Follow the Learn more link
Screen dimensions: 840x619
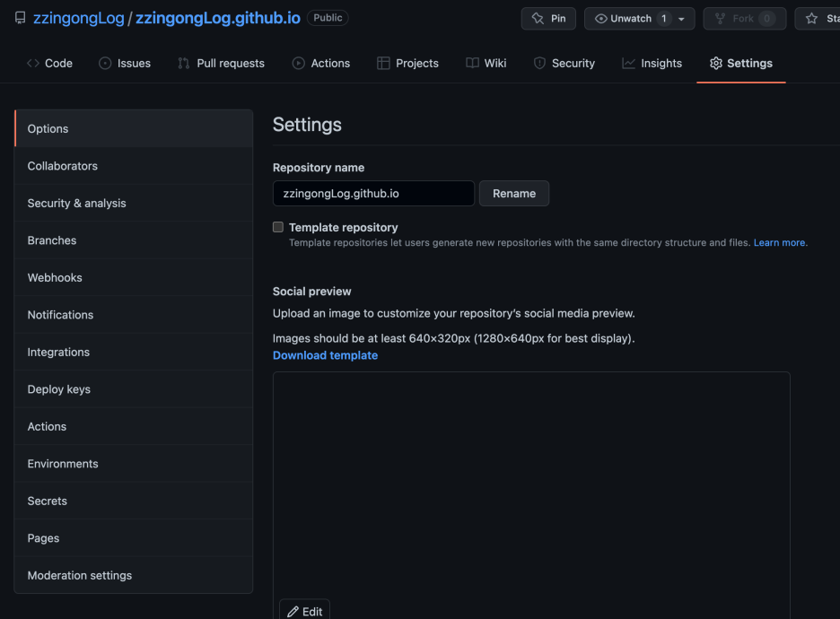pyautogui.click(x=779, y=242)
